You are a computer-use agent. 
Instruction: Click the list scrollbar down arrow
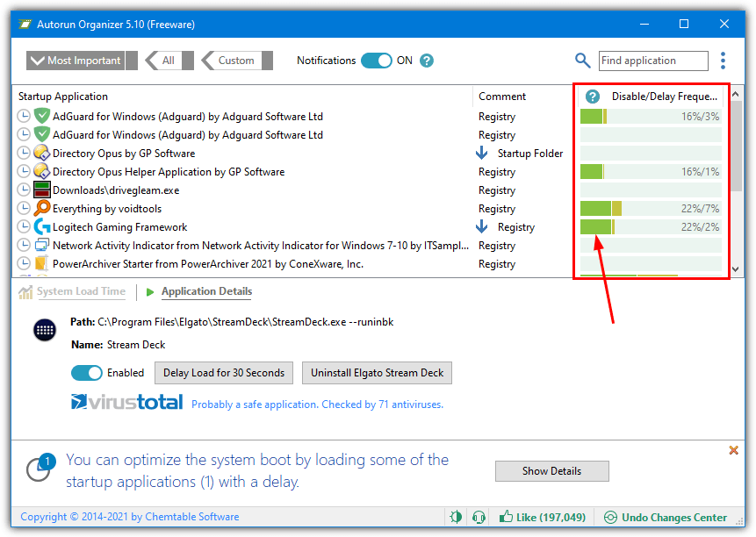click(x=735, y=269)
